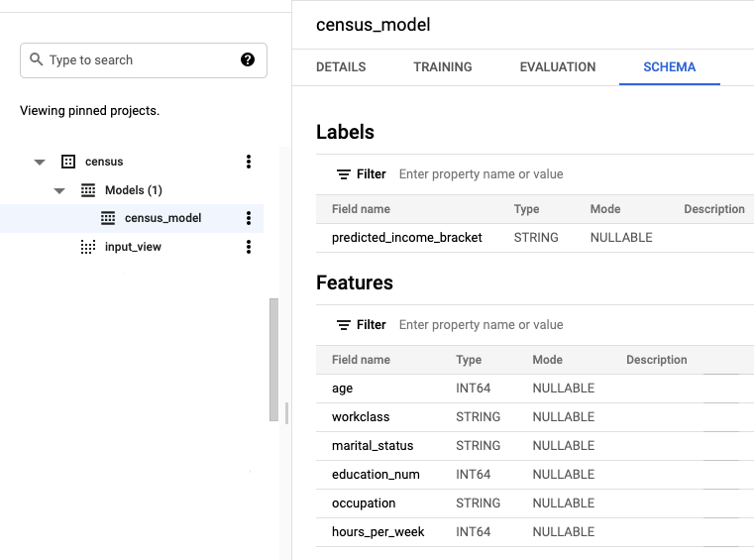This screenshot has width=754, height=560.
Task: Click STRING type in workclass row
Action: pyautogui.click(x=478, y=417)
